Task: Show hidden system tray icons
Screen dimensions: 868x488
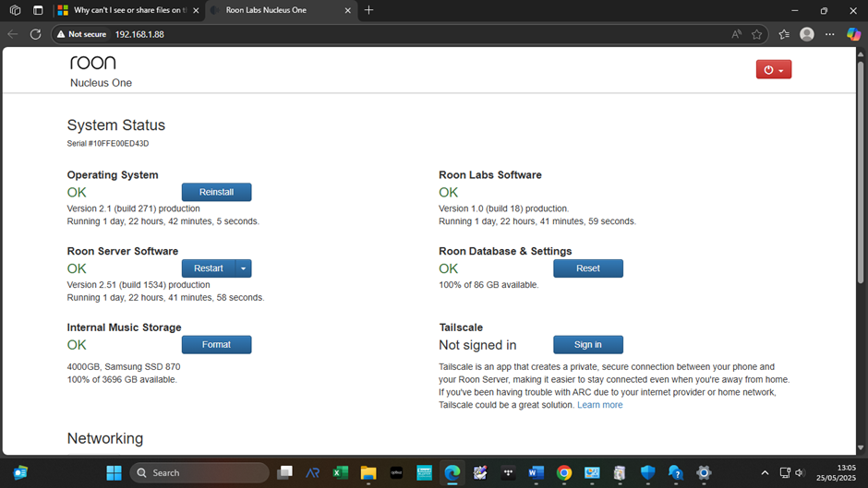Action: click(x=765, y=473)
